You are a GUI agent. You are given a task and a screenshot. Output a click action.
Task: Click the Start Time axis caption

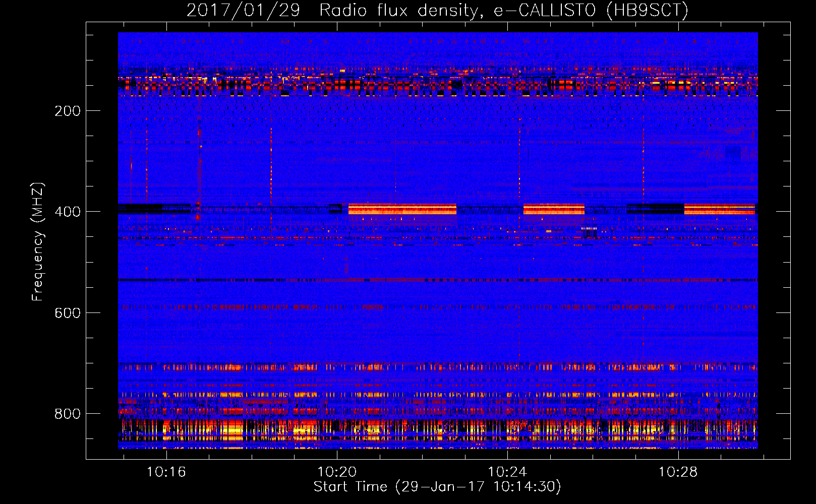click(437, 487)
